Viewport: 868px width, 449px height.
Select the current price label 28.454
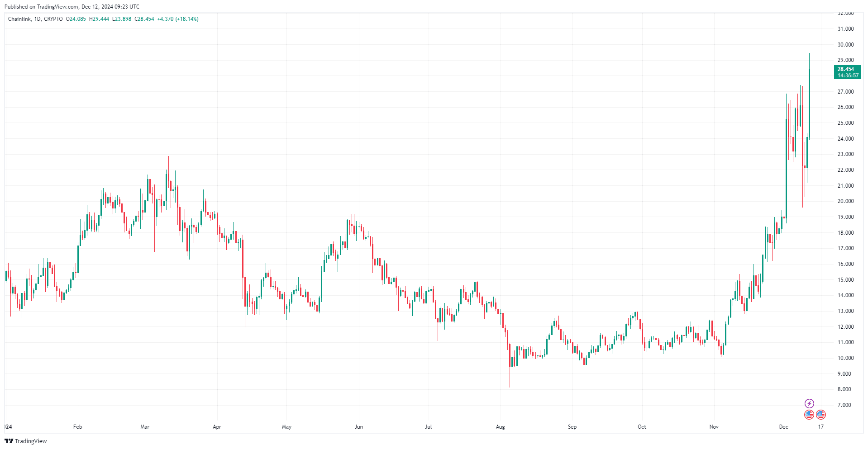[x=845, y=69]
